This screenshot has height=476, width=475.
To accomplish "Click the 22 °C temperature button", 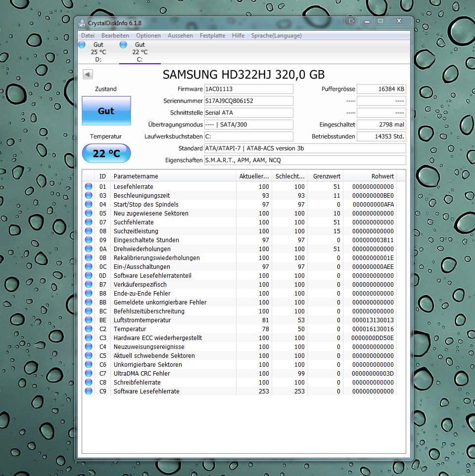I will 106,153.
